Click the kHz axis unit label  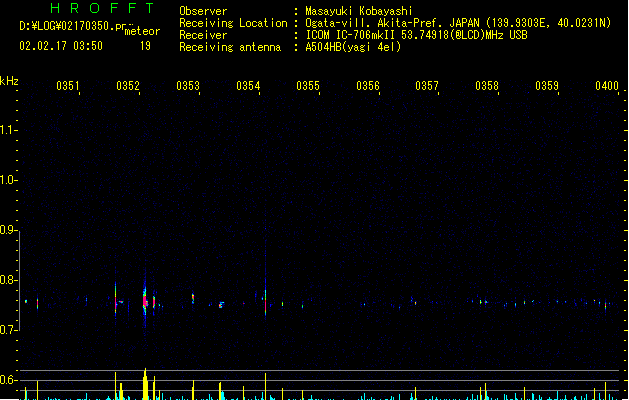(x=9, y=81)
